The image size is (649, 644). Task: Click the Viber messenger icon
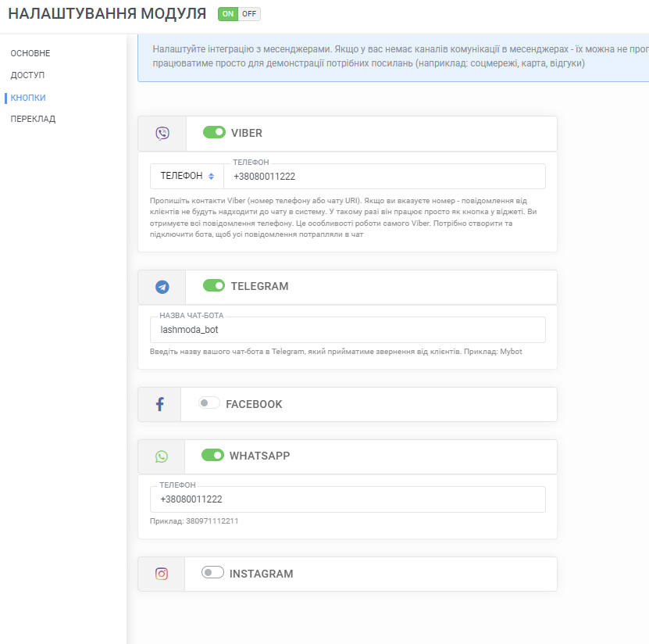[162, 134]
